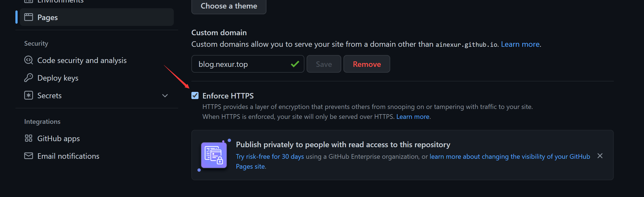644x197 pixels.
Task: Click the Deploy keys key icon
Action: [29, 78]
